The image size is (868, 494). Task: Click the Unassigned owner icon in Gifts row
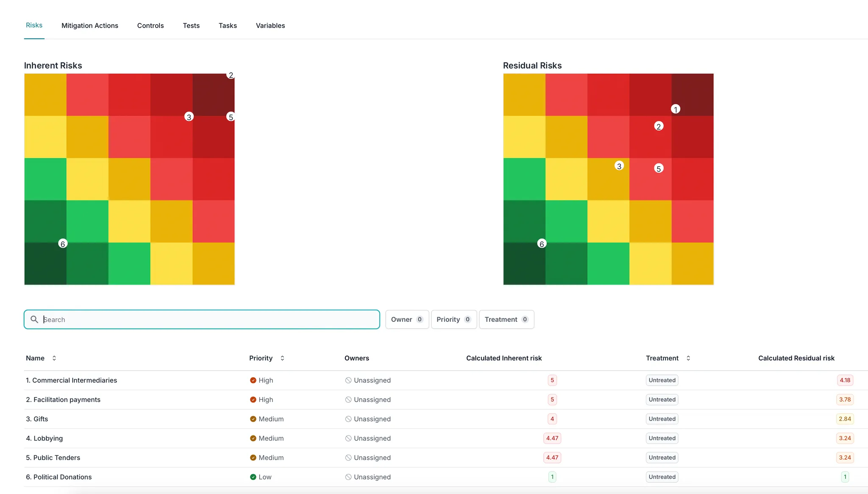tap(348, 419)
